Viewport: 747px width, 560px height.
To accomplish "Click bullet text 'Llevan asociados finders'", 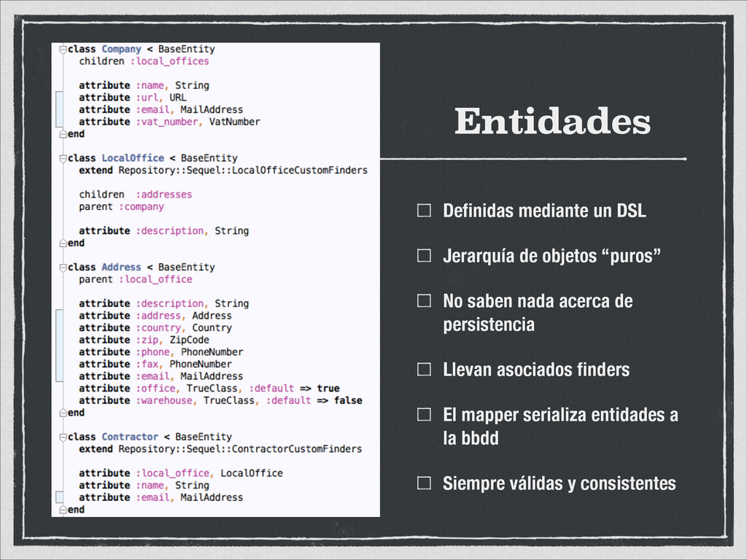I will (536, 370).
